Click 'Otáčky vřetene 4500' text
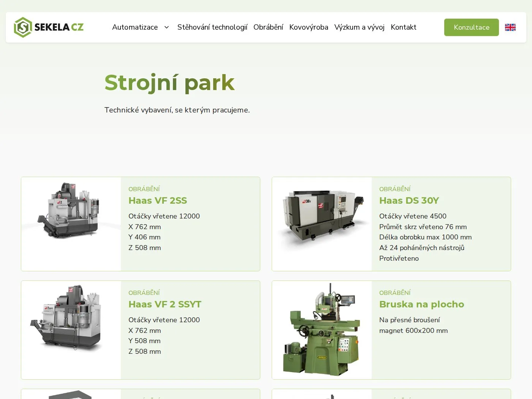Viewport: 532px width, 399px height. 413,216
